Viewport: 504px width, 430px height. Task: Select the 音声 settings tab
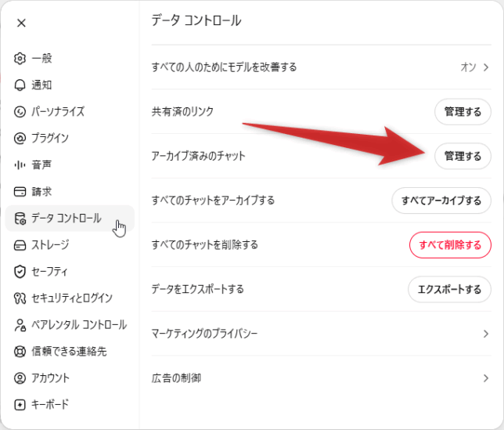70,165
